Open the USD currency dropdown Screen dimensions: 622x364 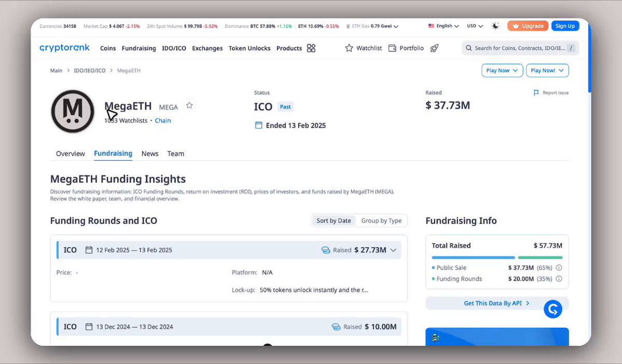click(475, 26)
